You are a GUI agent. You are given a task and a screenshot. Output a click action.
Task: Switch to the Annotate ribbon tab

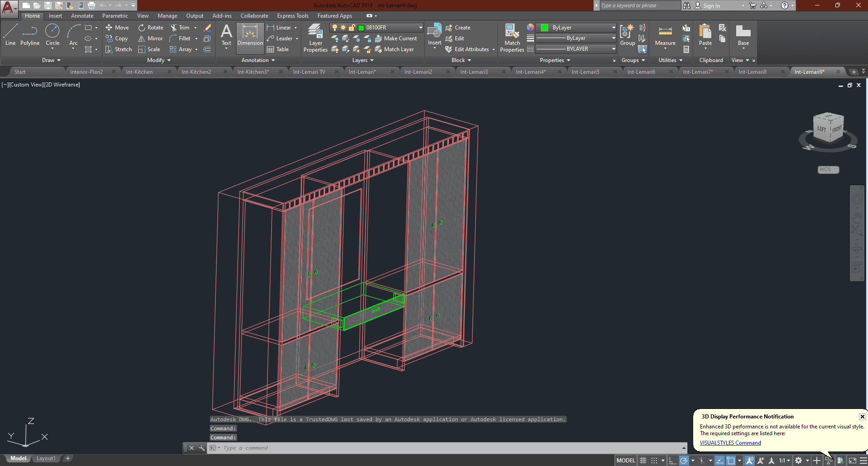(82, 16)
